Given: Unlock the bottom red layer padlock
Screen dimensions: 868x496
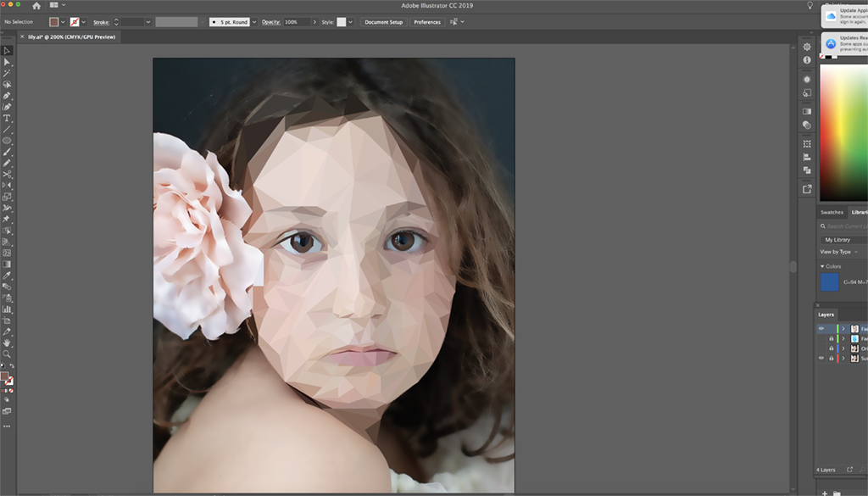Looking at the screenshot, I should [831, 358].
